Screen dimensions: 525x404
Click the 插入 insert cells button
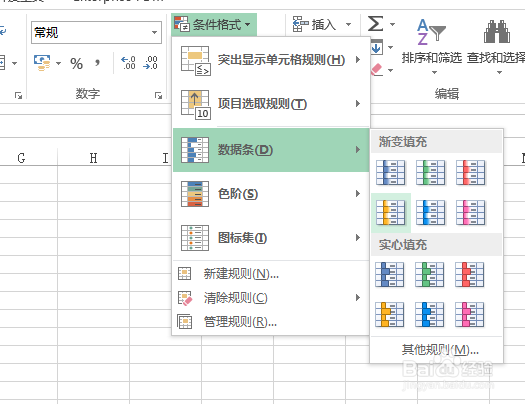[314, 24]
